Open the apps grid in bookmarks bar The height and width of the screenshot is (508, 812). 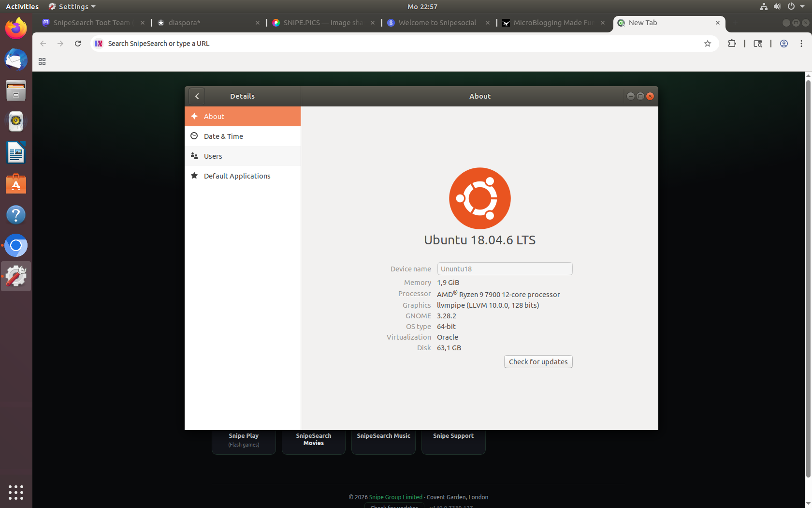click(42, 61)
